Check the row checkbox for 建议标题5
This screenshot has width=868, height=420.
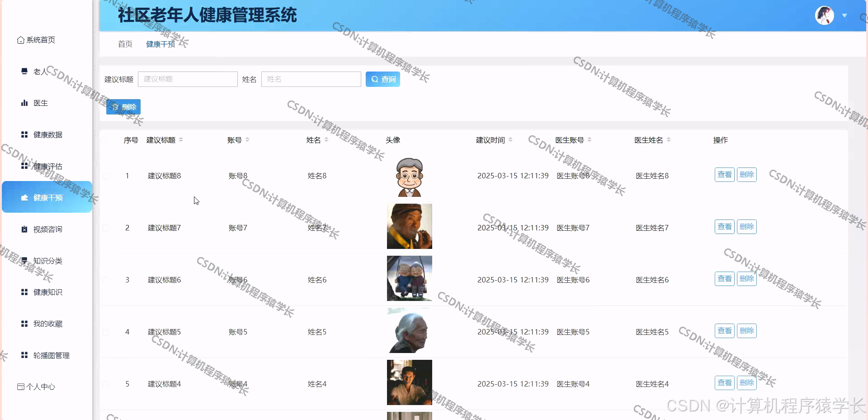click(x=106, y=332)
